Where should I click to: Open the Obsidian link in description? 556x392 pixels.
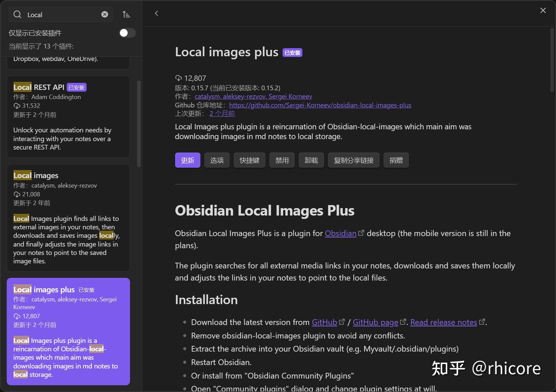(340, 233)
